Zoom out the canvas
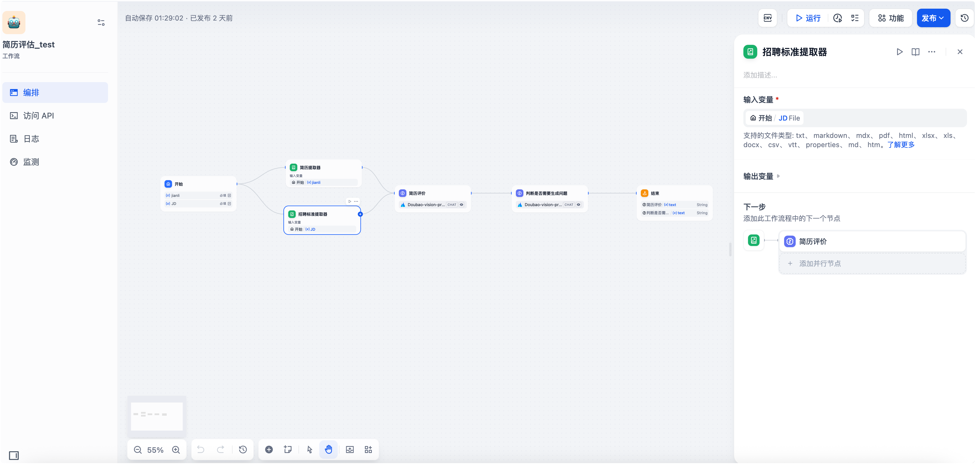This screenshot has width=980, height=466. click(x=138, y=450)
